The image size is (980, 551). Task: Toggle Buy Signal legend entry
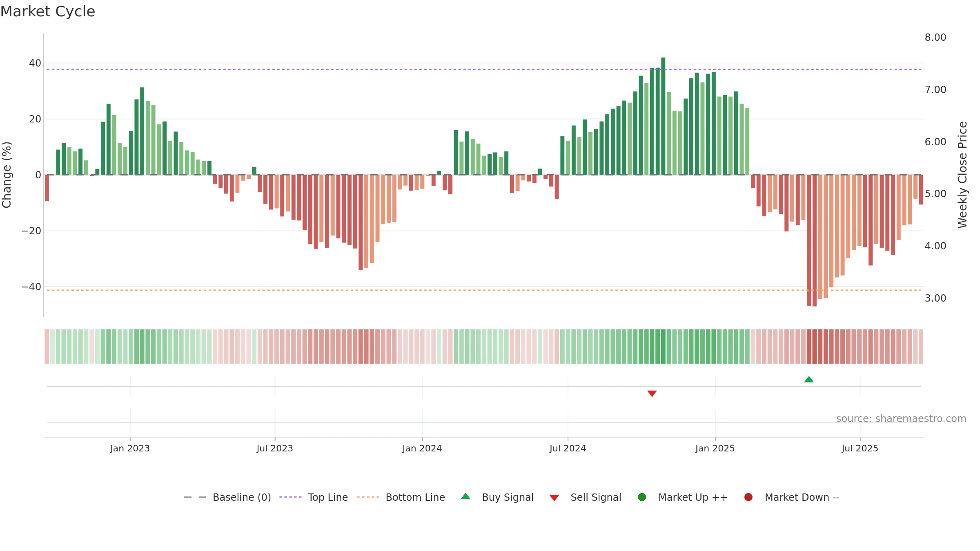[497, 497]
